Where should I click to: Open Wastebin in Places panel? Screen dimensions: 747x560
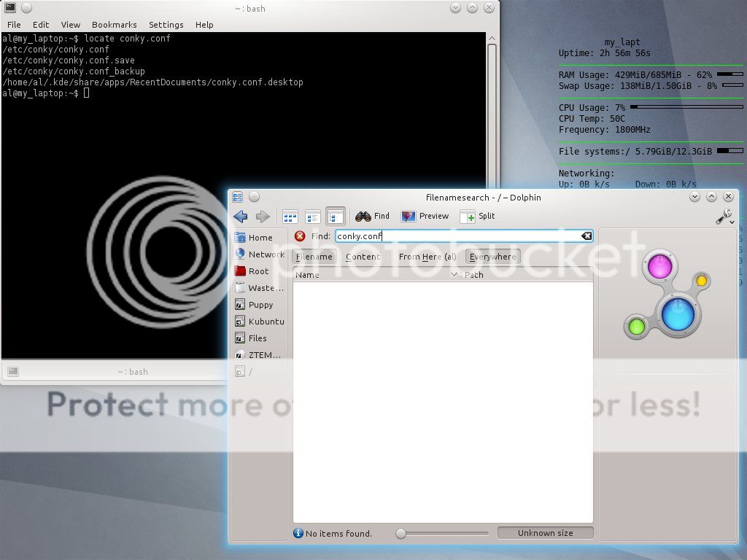(260, 287)
